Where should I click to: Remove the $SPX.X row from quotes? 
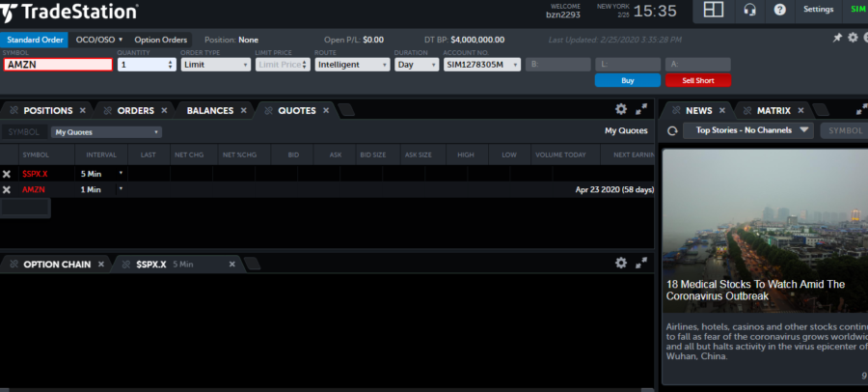(x=7, y=174)
